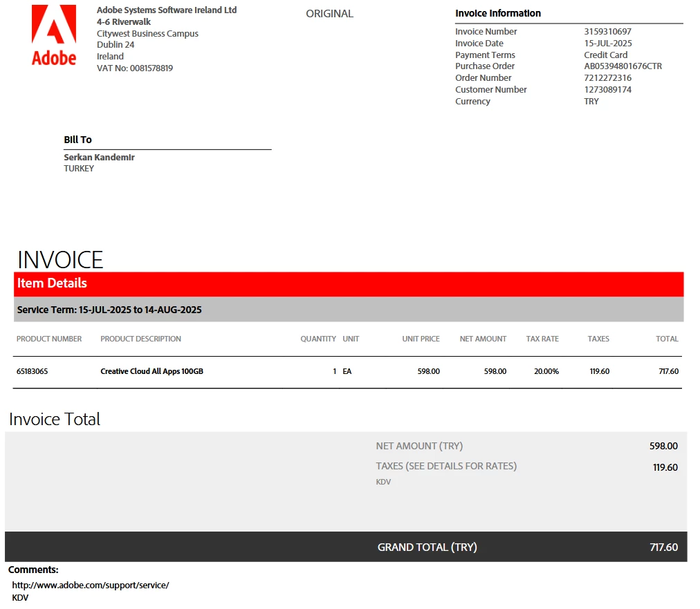Viewport: 700px width, 609px height.
Task: Click the UNIT PRICE column header
Action: [x=421, y=339]
